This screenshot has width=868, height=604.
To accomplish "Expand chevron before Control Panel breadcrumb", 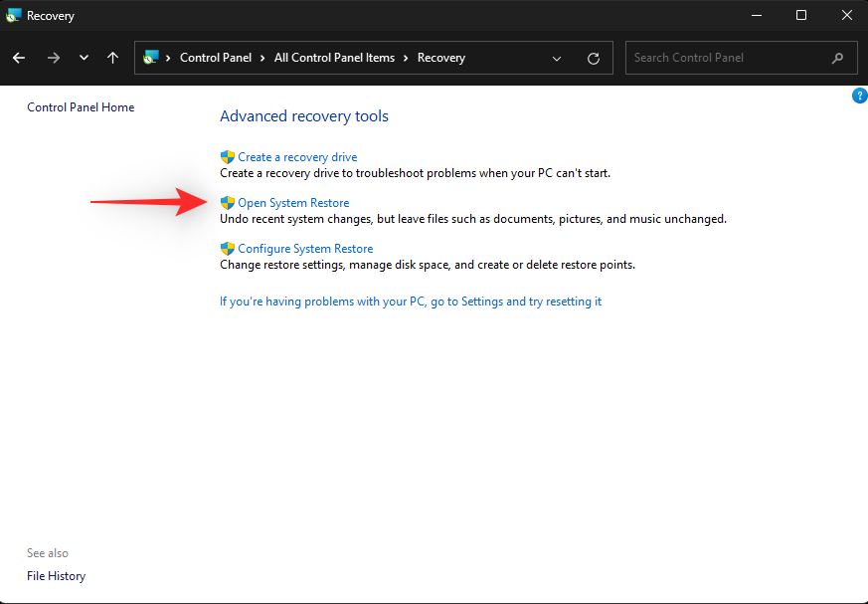I will point(168,58).
